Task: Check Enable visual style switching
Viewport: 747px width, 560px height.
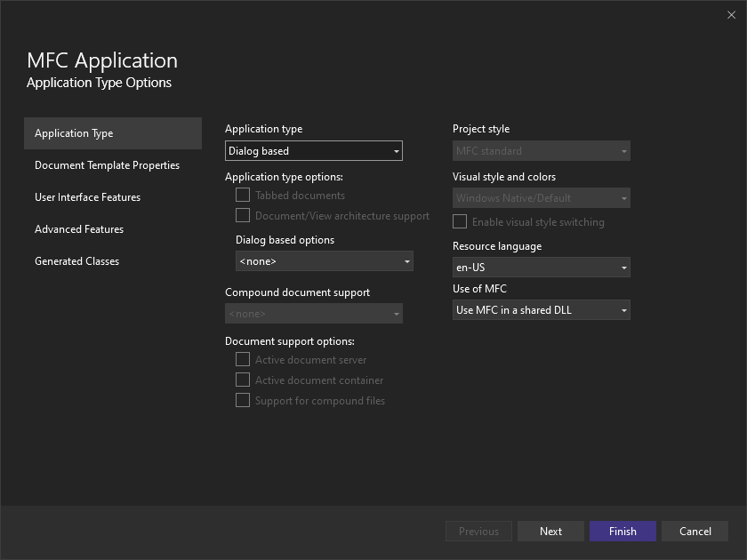Action: tap(460, 222)
